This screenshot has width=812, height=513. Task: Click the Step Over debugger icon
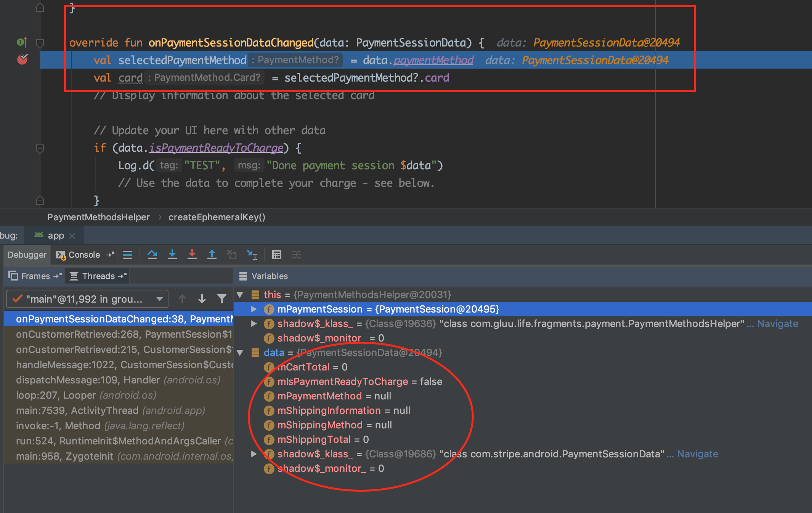(152, 255)
